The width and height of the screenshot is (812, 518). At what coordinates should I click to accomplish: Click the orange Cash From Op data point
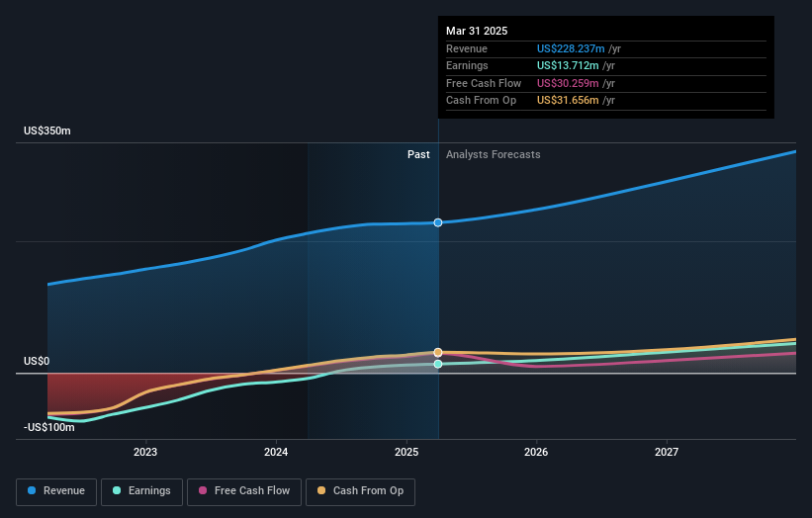coord(438,352)
